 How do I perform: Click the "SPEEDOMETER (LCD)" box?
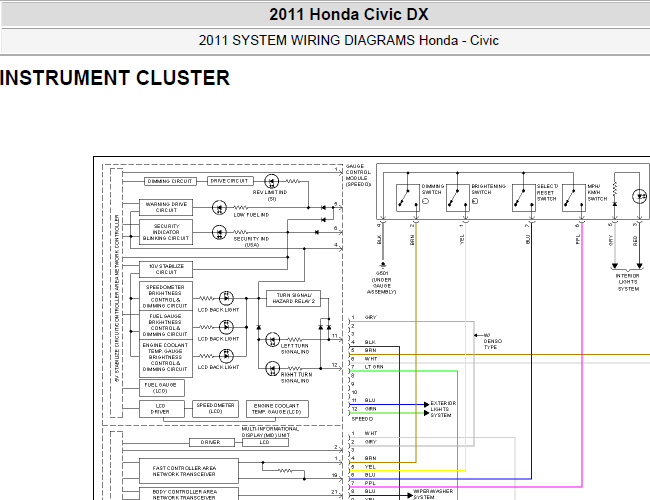(216, 408)
